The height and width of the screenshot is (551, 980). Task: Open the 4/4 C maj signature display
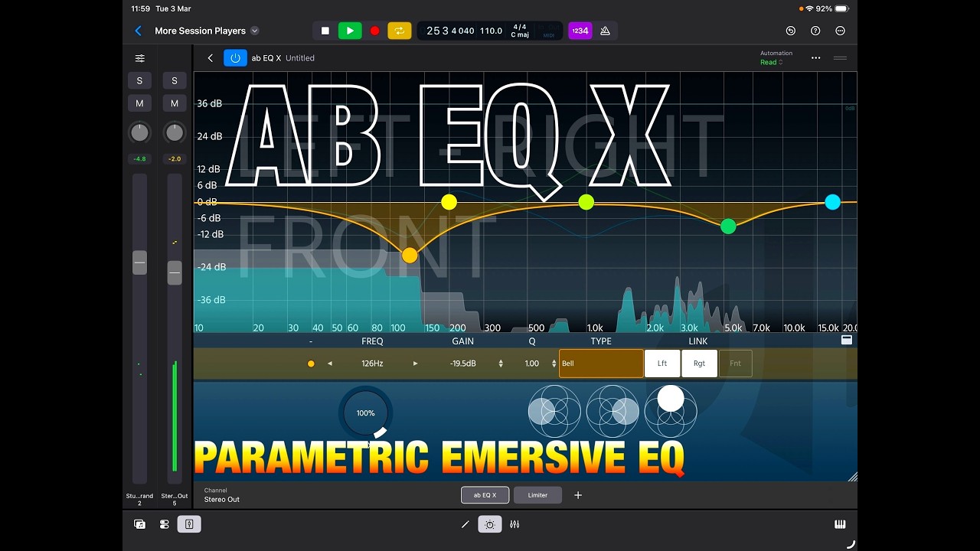[520, 31]
